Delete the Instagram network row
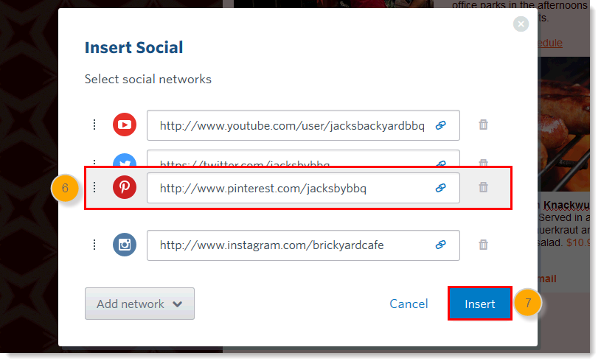This screenshot has width=601, height=364. (x=483, y=245)
